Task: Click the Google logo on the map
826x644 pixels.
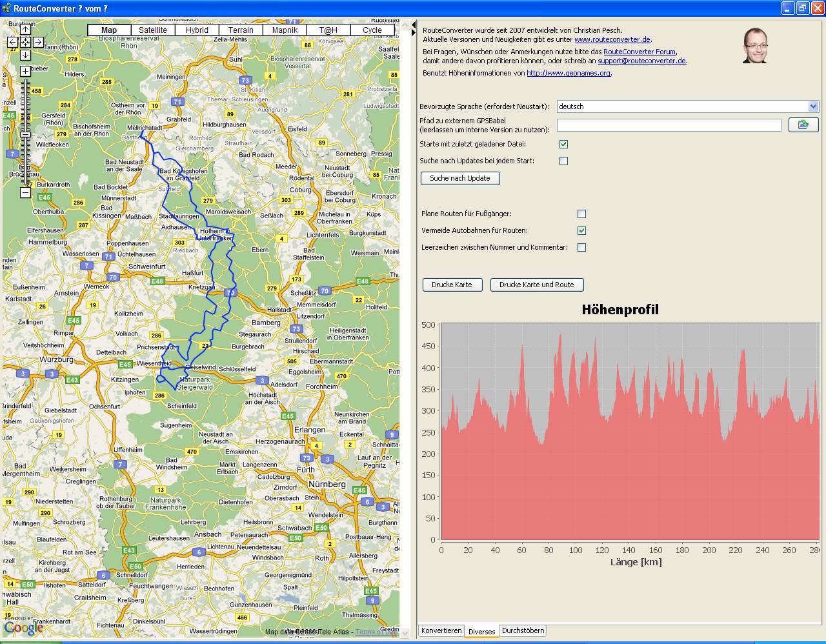Action: point(24,628)
